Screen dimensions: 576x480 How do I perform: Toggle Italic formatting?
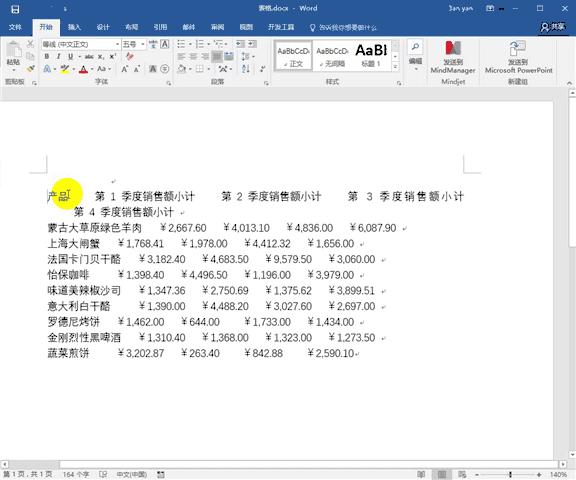[58, 57]
